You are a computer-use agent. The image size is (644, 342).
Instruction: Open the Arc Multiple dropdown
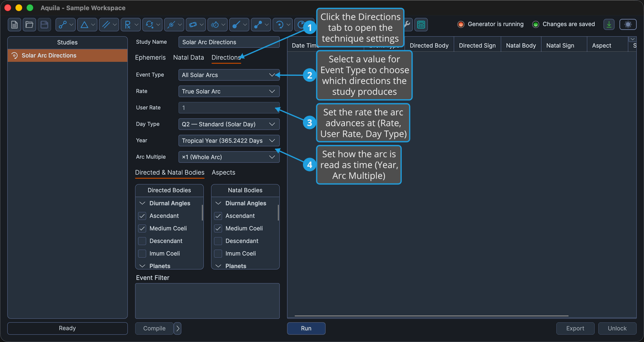(x=229, y=157)
